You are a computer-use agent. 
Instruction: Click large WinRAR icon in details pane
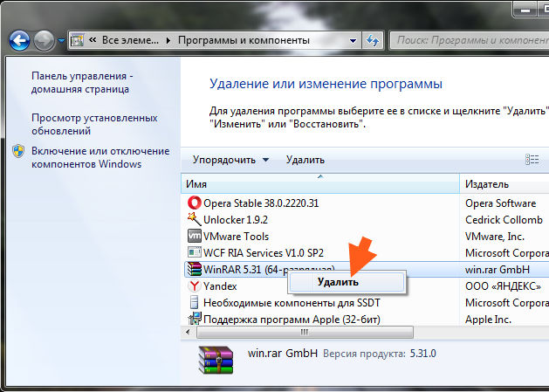(x=216, y=360)
